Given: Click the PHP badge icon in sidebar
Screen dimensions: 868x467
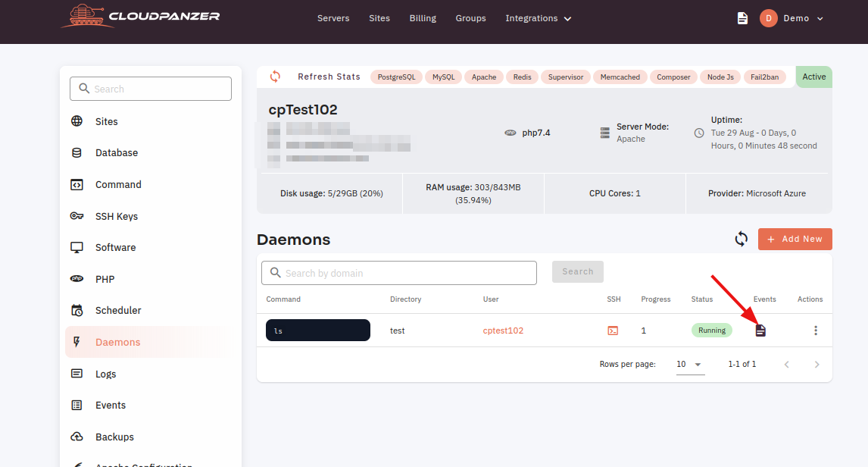Looking at the screenshot, I should pyautogui.click(x=77, y=279).
